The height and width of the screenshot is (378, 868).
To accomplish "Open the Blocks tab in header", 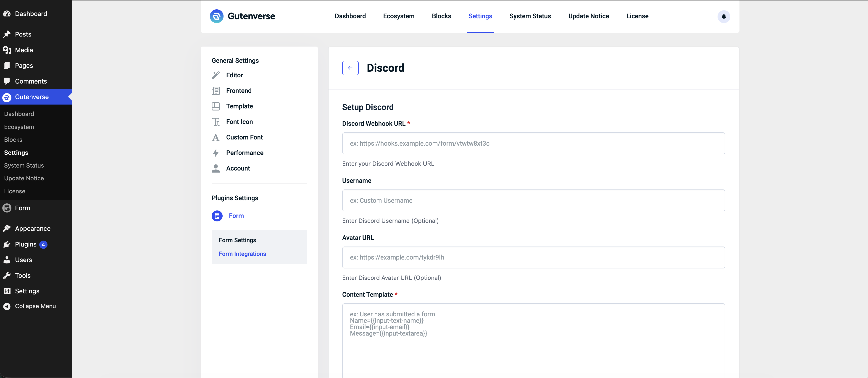I will point(441,16).
